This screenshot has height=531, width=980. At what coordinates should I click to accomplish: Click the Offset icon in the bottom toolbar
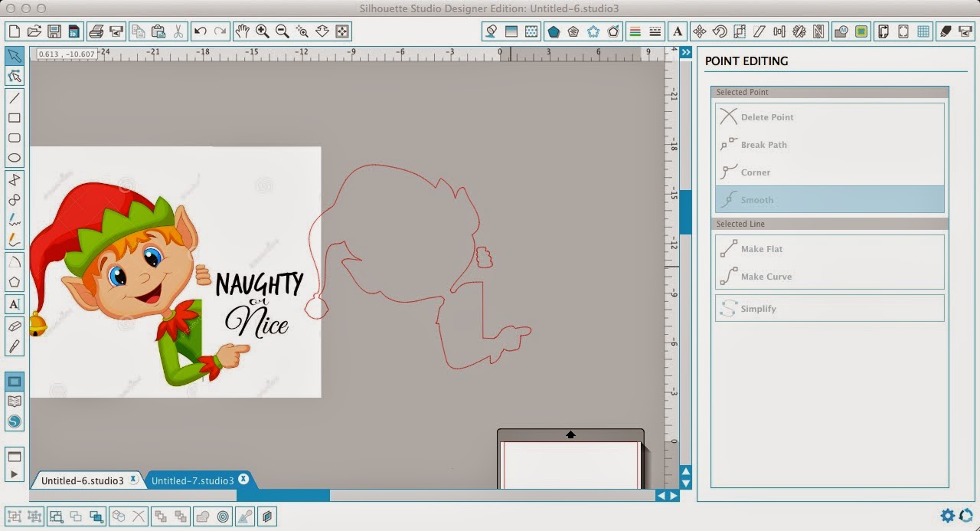tap(223, 516)
